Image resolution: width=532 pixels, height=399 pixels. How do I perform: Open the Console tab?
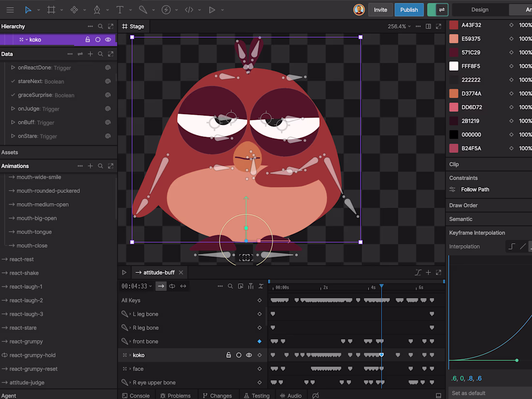(136, 396)
